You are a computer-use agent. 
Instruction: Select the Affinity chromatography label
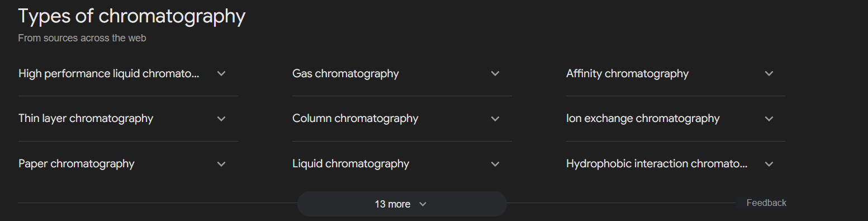click(627, 73)
